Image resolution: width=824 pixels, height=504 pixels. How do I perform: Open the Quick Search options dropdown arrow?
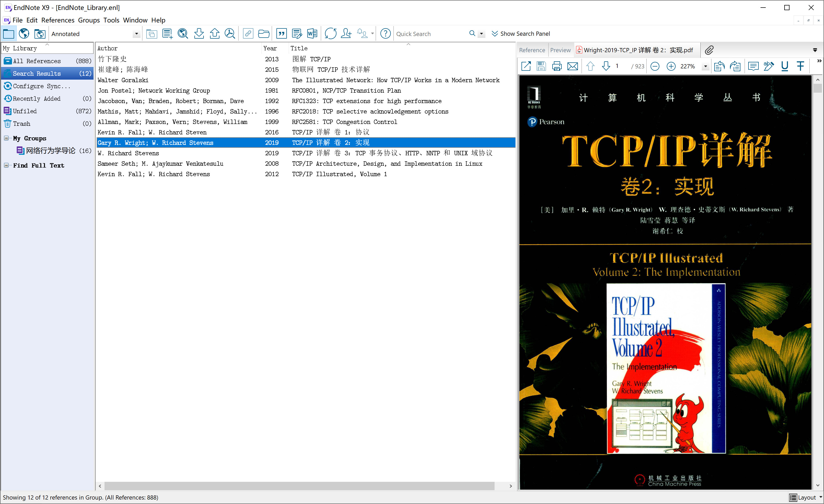(x=481, y=34)
